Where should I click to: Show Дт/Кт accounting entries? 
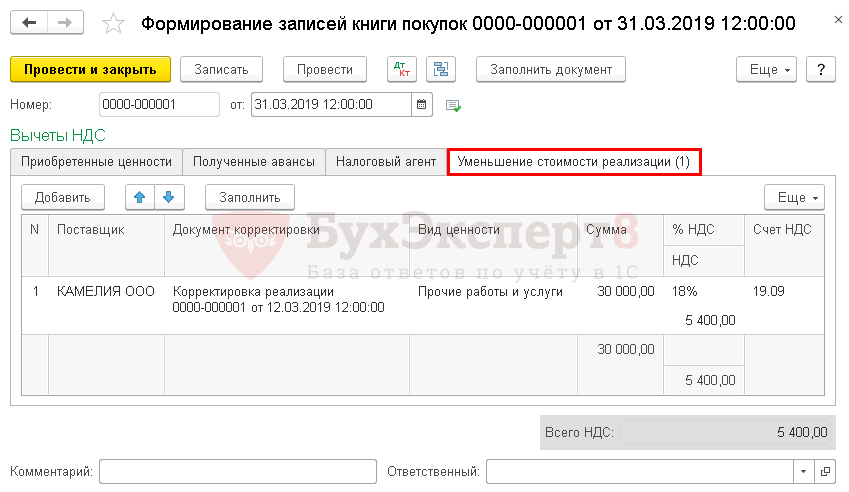point(403,69)
